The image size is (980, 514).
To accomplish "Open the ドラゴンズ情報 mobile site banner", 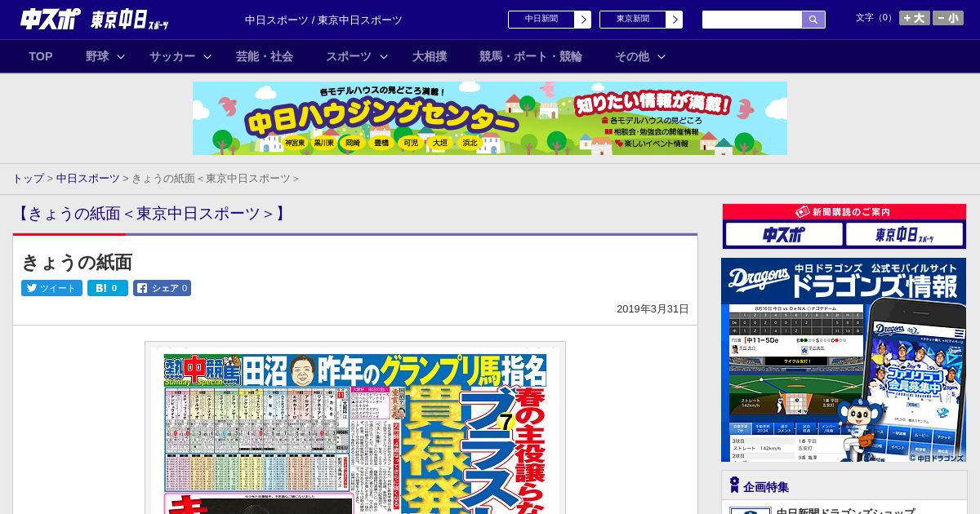I will 844,360.
